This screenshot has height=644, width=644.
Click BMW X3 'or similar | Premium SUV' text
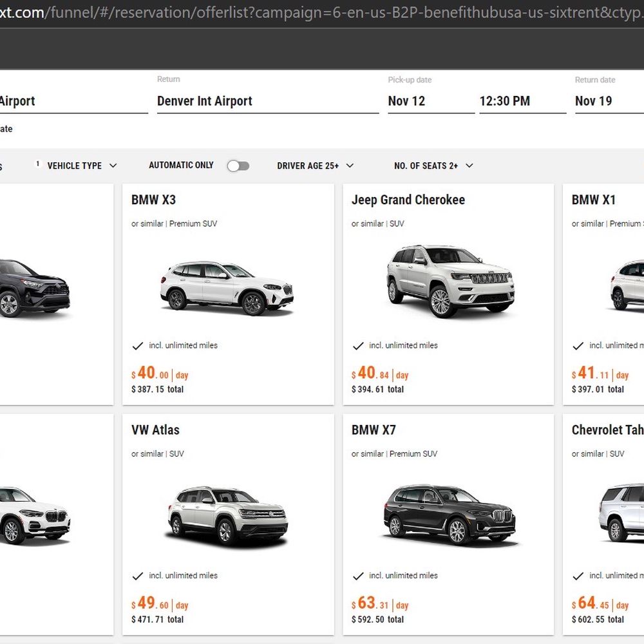pyautogui.click(x=174, y=224)
